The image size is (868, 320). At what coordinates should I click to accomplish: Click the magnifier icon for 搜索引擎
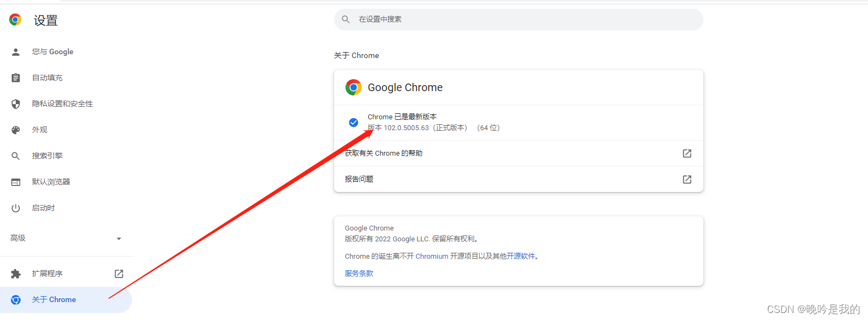coord(16,156)
